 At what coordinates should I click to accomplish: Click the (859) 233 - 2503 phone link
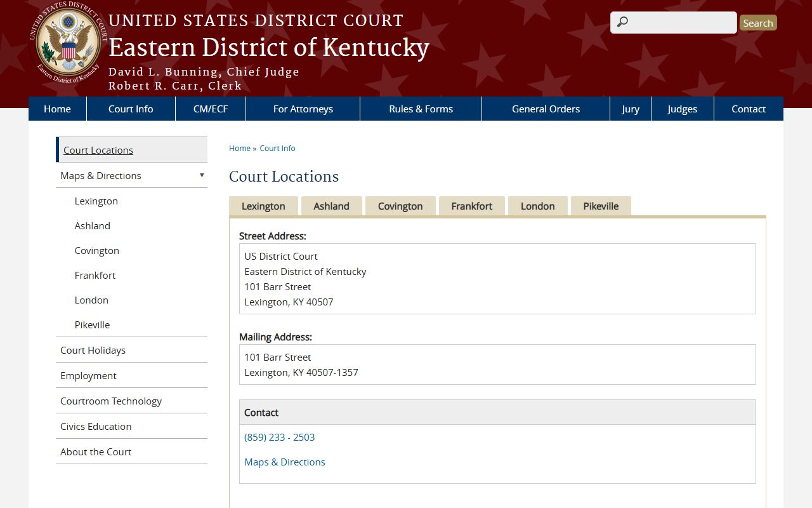[x=280, y=437]
